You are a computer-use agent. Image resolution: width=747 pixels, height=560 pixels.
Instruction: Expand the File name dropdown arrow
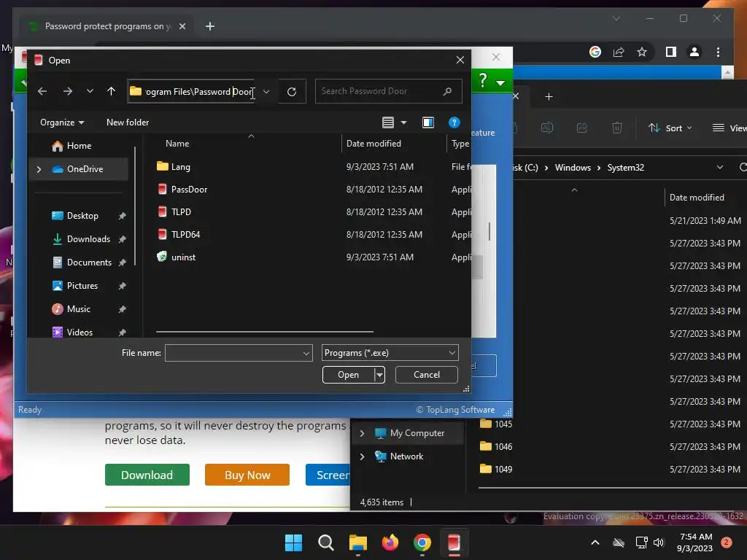coord(307,353)
